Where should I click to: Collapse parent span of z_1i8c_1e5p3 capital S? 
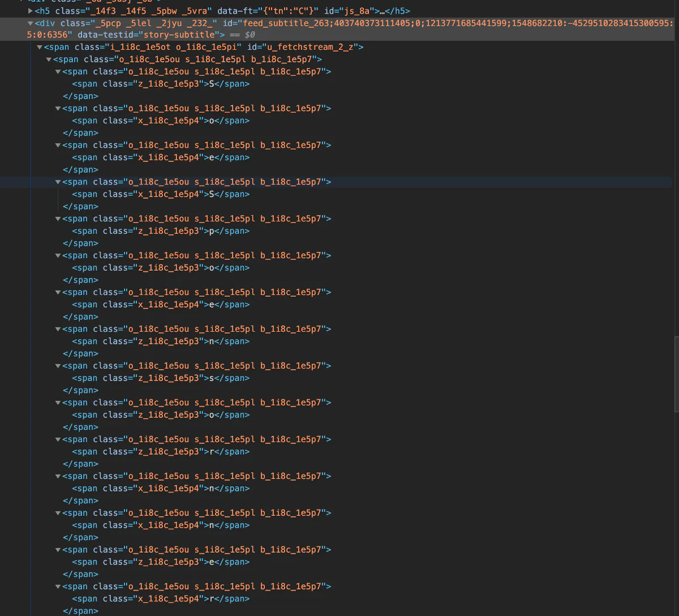(58, 72)
